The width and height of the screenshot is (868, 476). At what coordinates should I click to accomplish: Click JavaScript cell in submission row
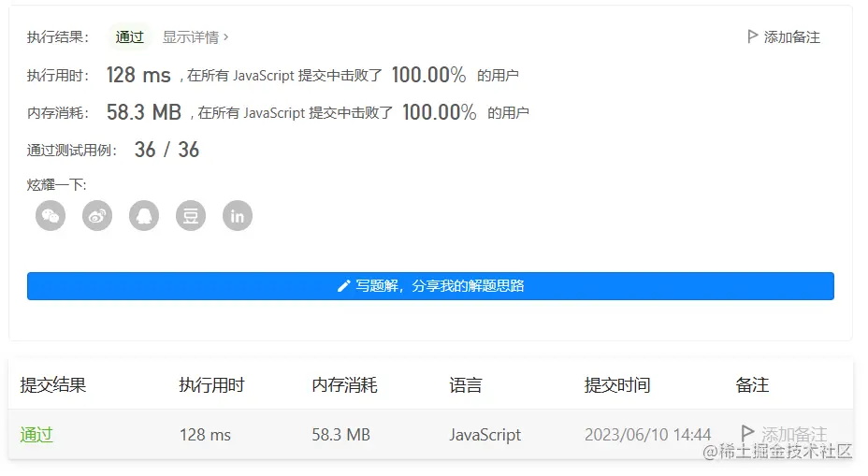point(485,435)
